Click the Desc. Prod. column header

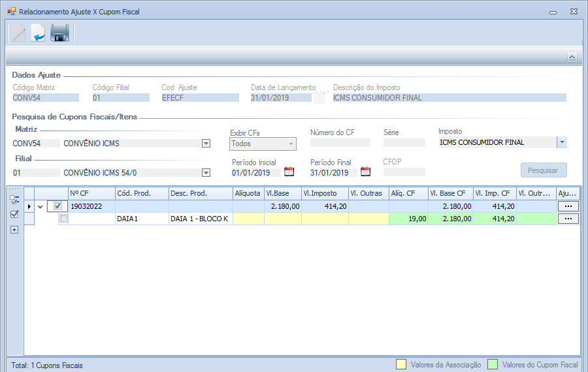pos(200,193)
